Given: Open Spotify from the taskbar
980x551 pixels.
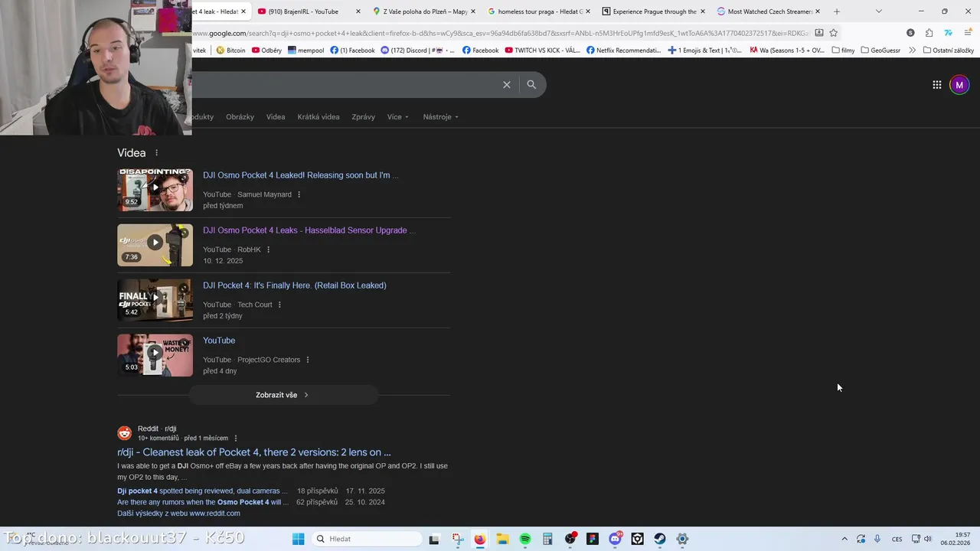Looking at the screenshot, I should click(x=525, y=539).
